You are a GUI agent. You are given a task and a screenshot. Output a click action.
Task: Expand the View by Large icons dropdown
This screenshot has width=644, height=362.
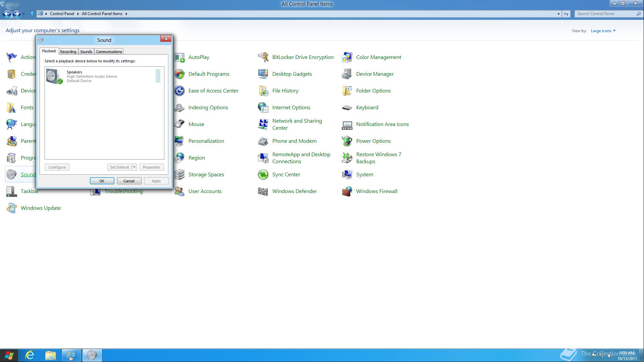click(603, 31)
